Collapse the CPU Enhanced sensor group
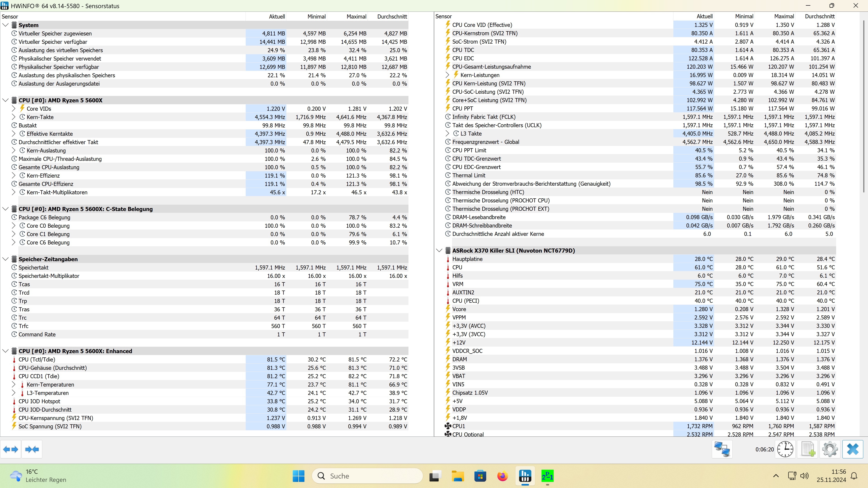The image size is (868, 488). pyautogui.click(x=5, y=351)
